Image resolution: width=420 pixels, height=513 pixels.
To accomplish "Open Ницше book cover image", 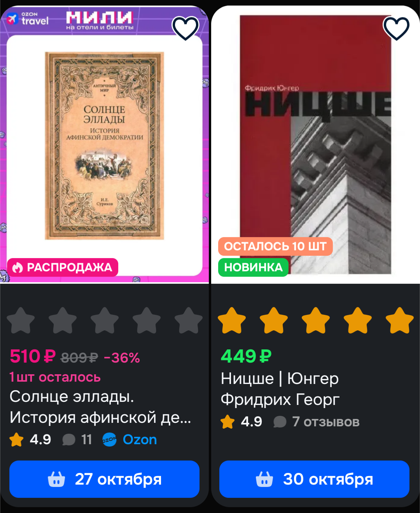I will [315, 145].
